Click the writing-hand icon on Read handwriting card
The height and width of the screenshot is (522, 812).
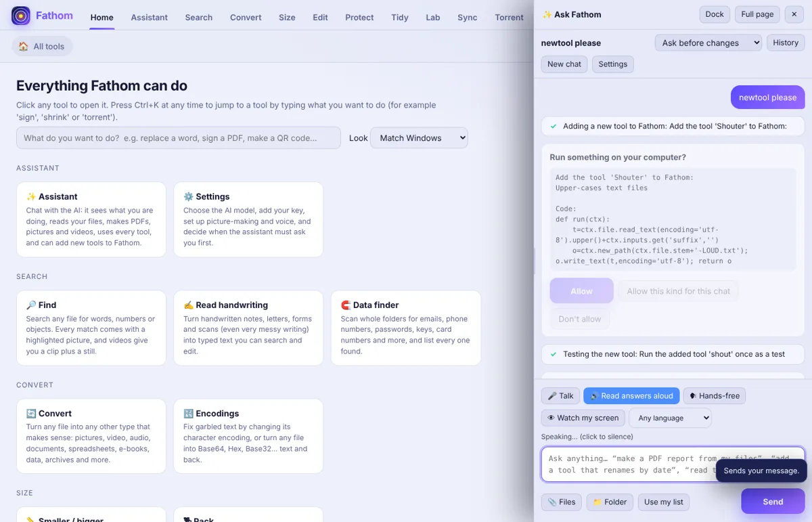click(188, 305)
